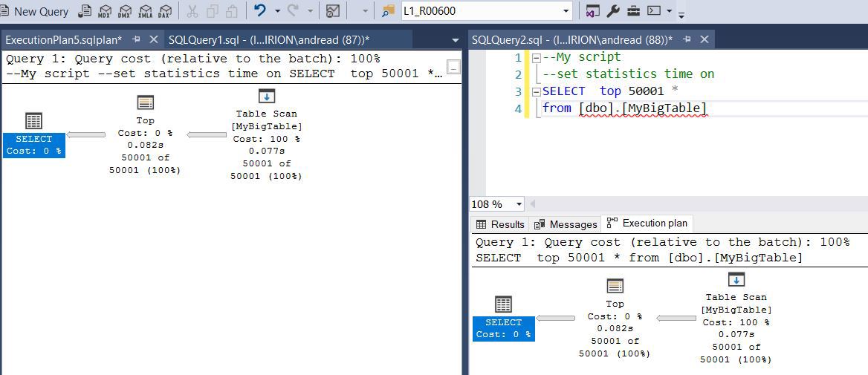The width and height of the screenshot is (868, 375).
Task: Click the Visual Studio window icon
Action: pyautogui.click(x=593, y=11)
